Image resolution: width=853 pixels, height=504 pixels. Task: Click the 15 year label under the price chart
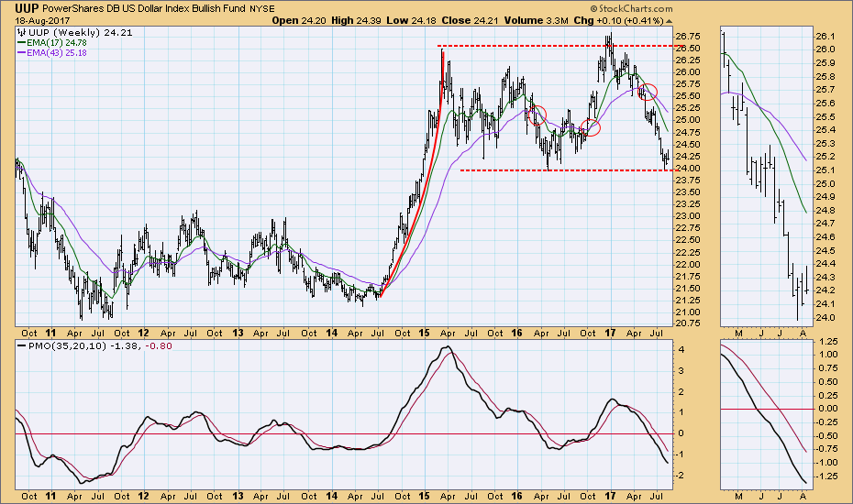pos(425,334)
